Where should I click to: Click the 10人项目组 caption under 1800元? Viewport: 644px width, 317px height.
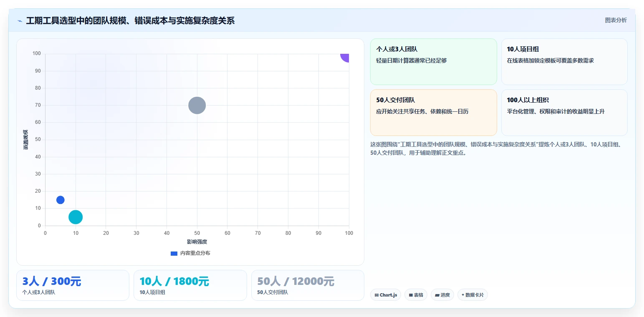point(152,292)
